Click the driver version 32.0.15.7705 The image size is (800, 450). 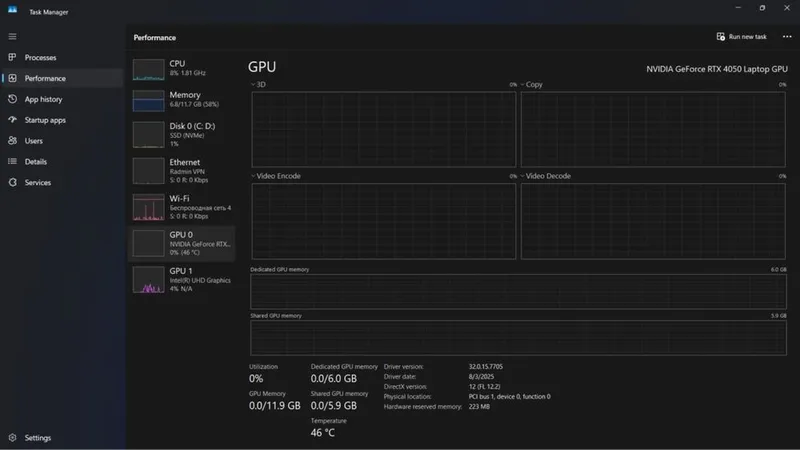[486, 366]
